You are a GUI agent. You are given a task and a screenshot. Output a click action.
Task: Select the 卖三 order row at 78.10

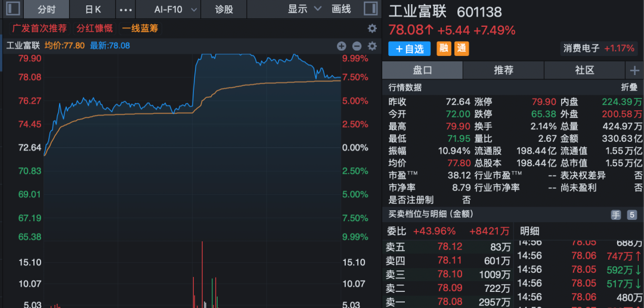pyautogui.click(x=448, y=274)
